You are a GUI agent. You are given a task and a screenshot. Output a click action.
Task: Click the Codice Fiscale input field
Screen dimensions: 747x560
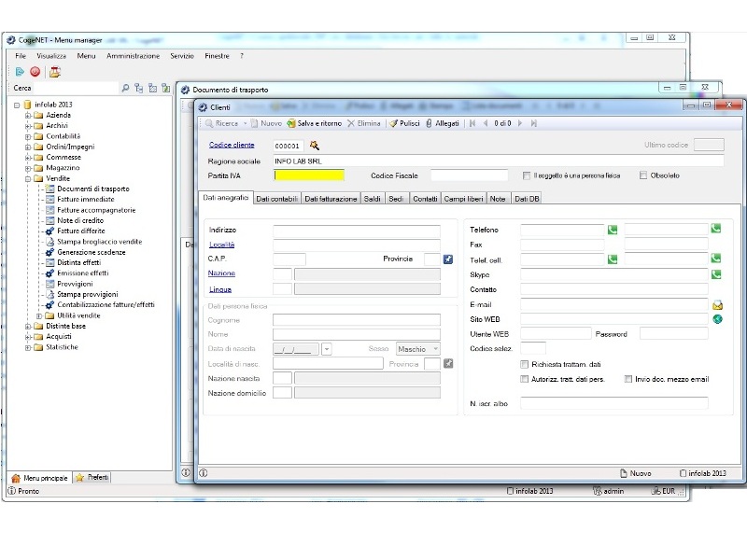click(470, 175)
